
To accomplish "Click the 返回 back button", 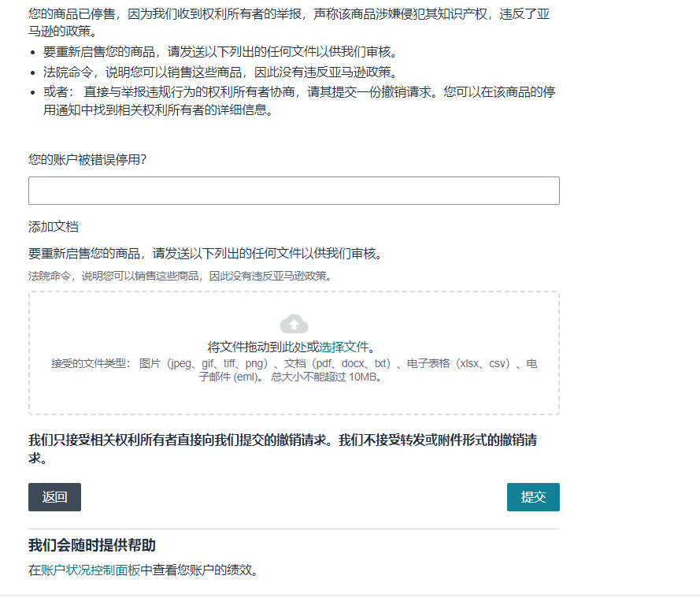I will [54, 497].
